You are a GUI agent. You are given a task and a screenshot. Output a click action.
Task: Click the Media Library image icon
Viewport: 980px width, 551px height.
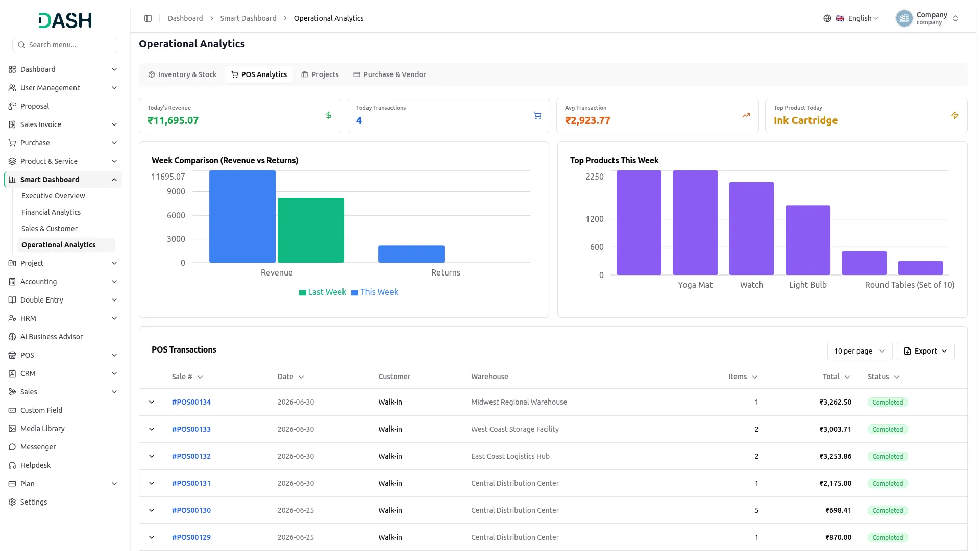12,429
